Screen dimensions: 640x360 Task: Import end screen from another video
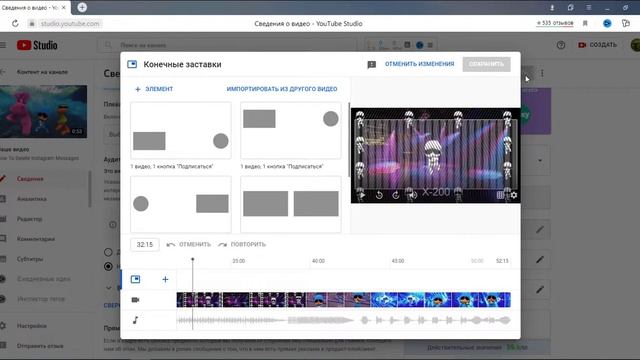point(282,89)
